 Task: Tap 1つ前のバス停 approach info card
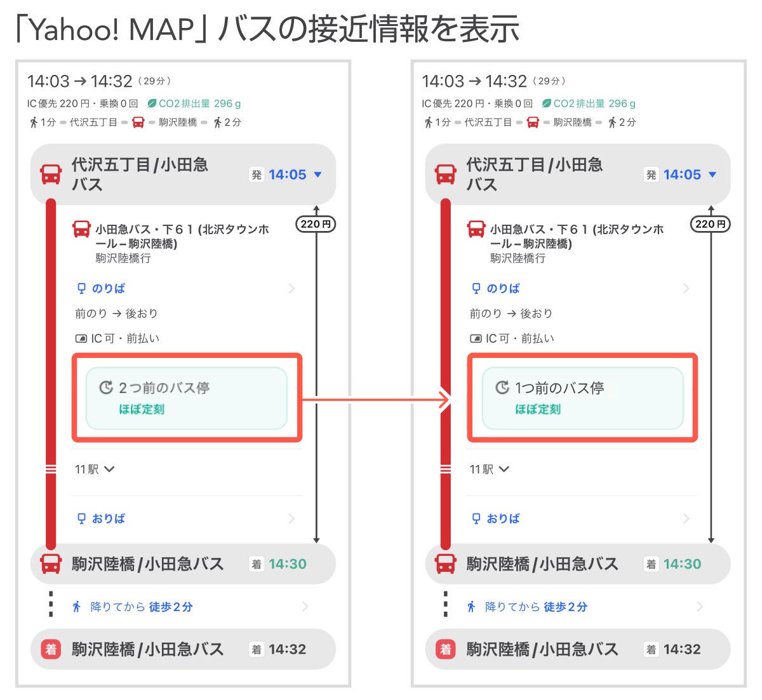pyautogui.click(x=582, y=399)
